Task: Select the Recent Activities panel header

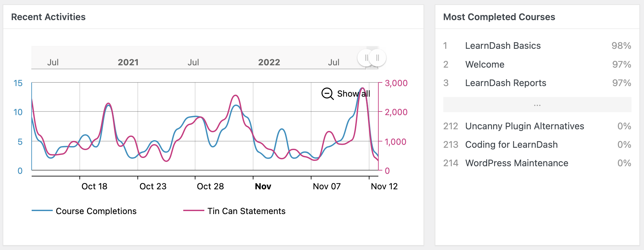Action: click(x=48, y=17)
